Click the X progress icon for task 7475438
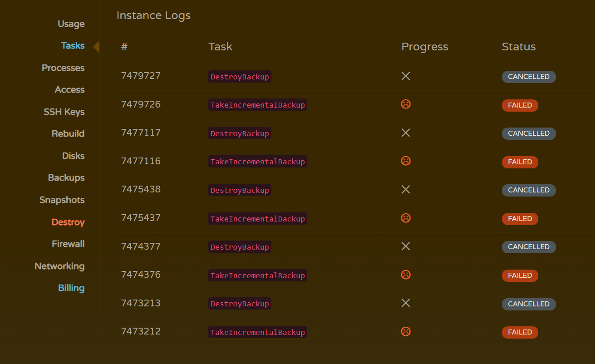This screenshot has width=595, height=364. 406,190
